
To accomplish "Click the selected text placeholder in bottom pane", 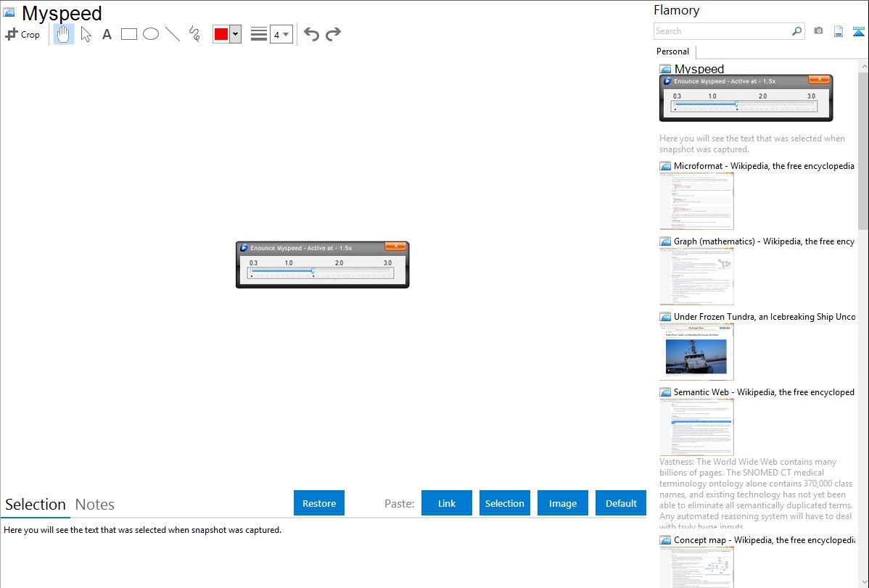I will 142,530.
